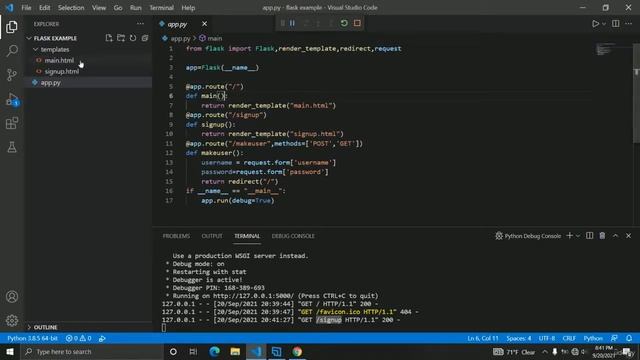The width and height of the screenshot is (640, 360).
Task: Open the Extensions view
Action: (x=12, y=123)
